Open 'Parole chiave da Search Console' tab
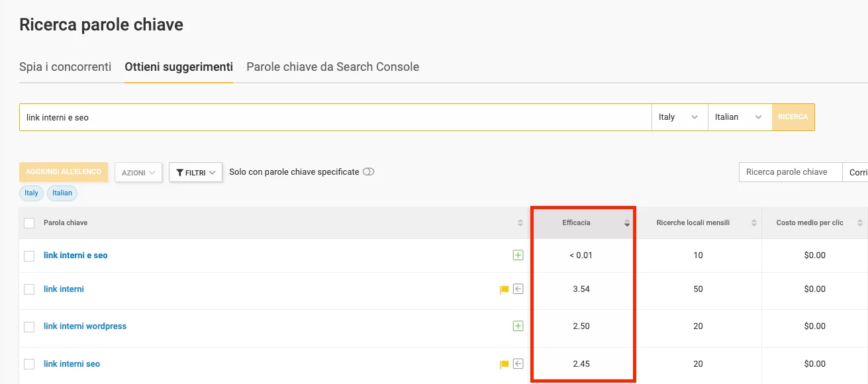Screen dimensions: 868x384 pyautogui.click(x=333, y=67)
